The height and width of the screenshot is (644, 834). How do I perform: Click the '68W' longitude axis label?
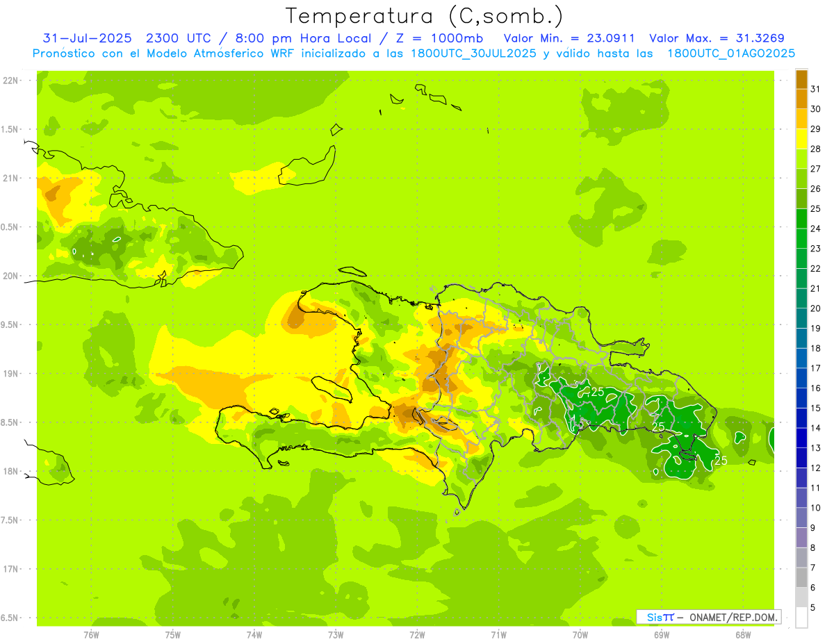click(x=743, y=634)
